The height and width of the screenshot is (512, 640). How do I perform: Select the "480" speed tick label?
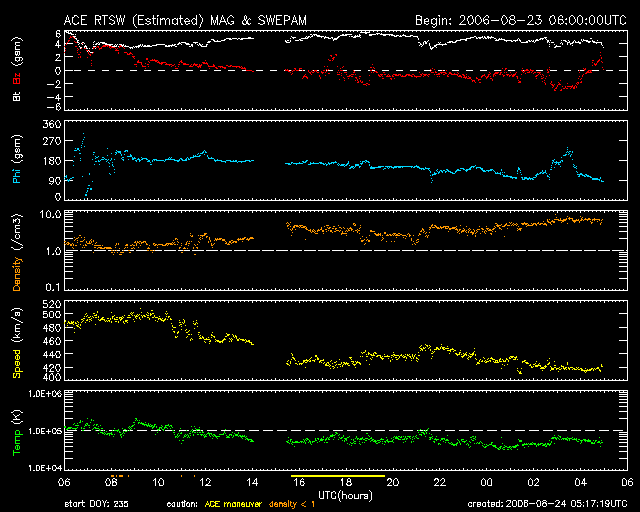tap(52, 328)
